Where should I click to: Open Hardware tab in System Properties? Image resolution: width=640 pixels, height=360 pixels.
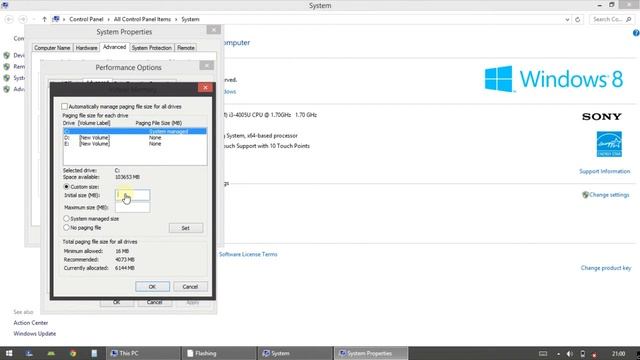pyautogui.click(x=87, y=48)
